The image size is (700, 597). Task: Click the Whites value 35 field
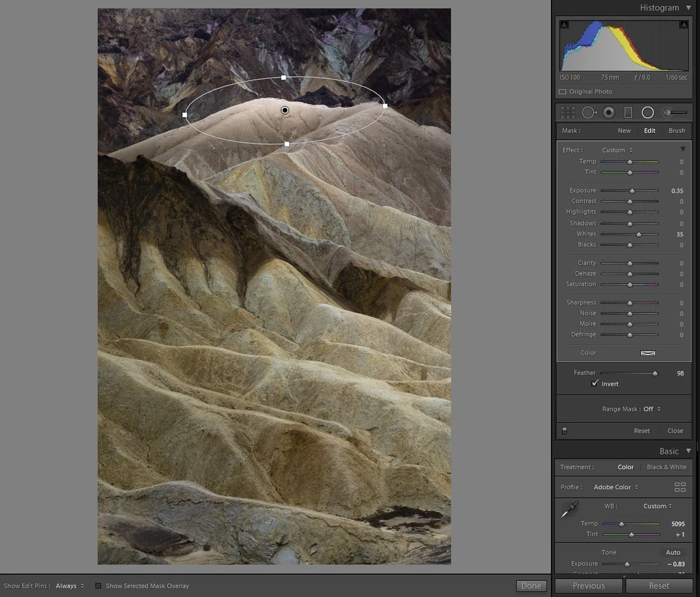coord(679,234)
